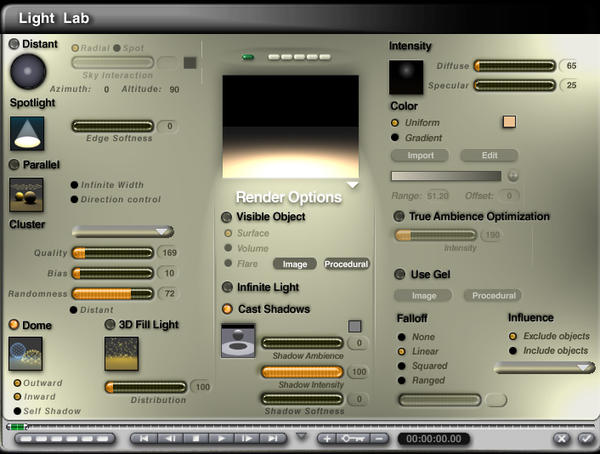Enable Infinite Light
The width and height of the screenshot is (600, 454).
(227, 287)
